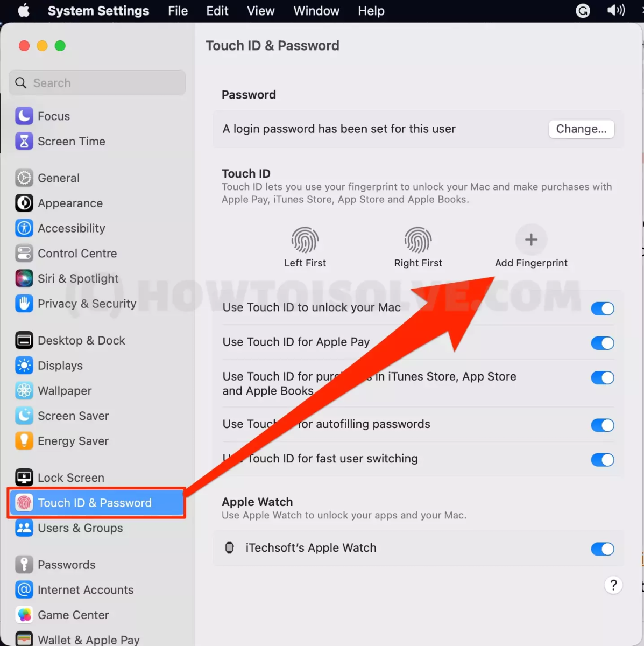Open the Users & Groups icon
Screen dimensions: 644x646
[x=24, y=528]
